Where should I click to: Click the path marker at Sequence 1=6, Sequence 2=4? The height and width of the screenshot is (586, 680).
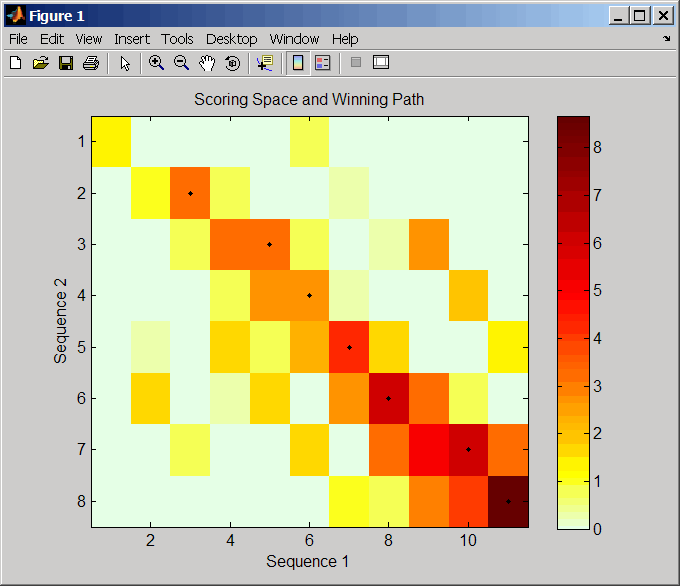(x=309, y=296)
